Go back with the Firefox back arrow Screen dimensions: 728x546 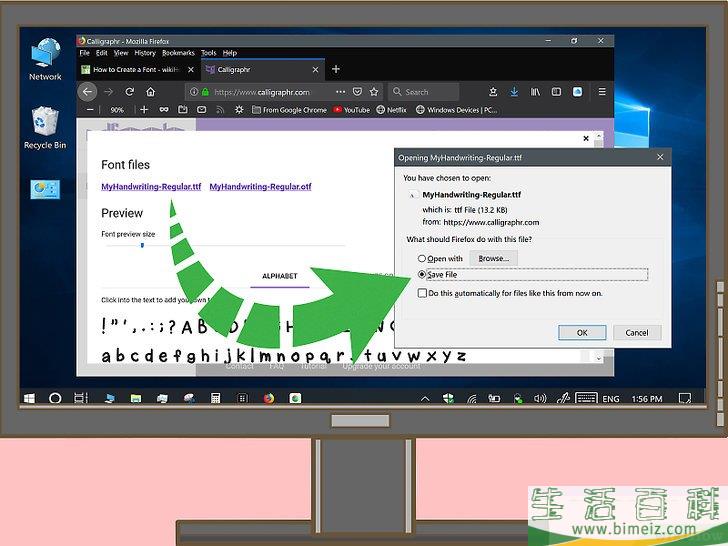(x=87, y=92)
